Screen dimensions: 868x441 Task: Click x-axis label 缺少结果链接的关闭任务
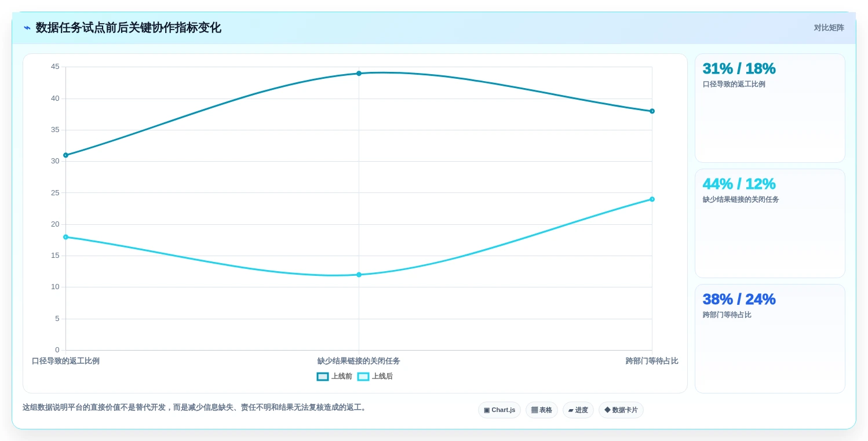(359, 361)
